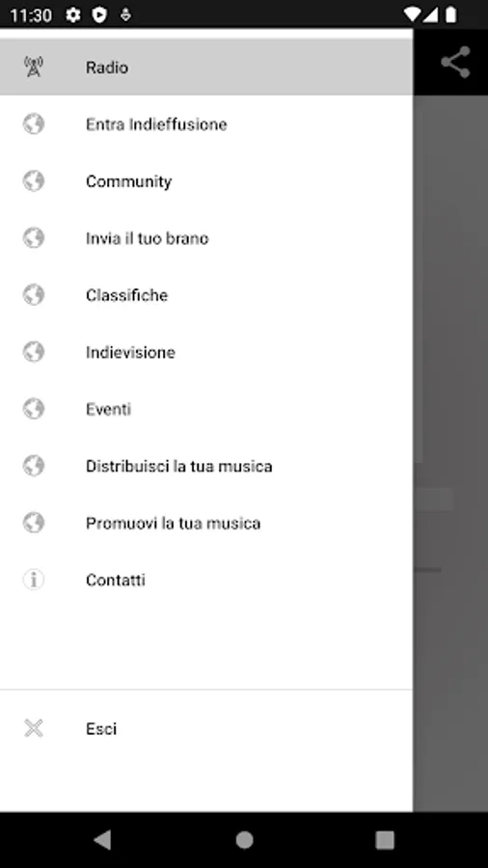Select Invia il tuo brano
The image size is (488, 868).
click(x=206, y=238)
